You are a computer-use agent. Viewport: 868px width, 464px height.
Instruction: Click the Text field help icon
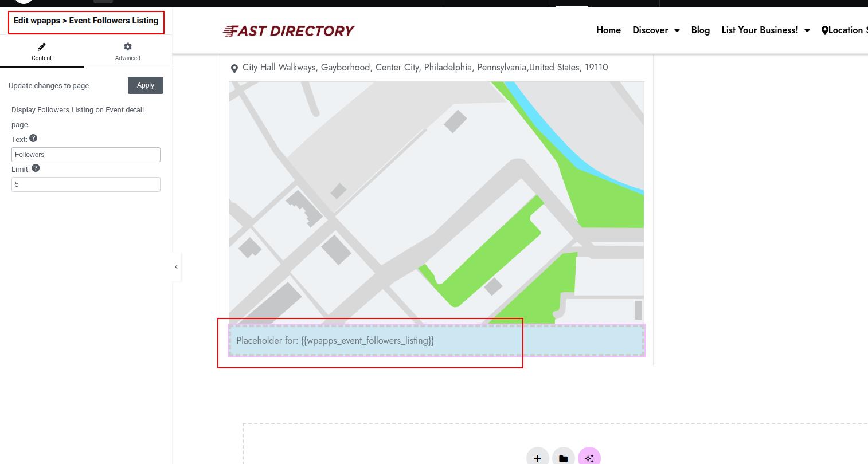point(33,139)
